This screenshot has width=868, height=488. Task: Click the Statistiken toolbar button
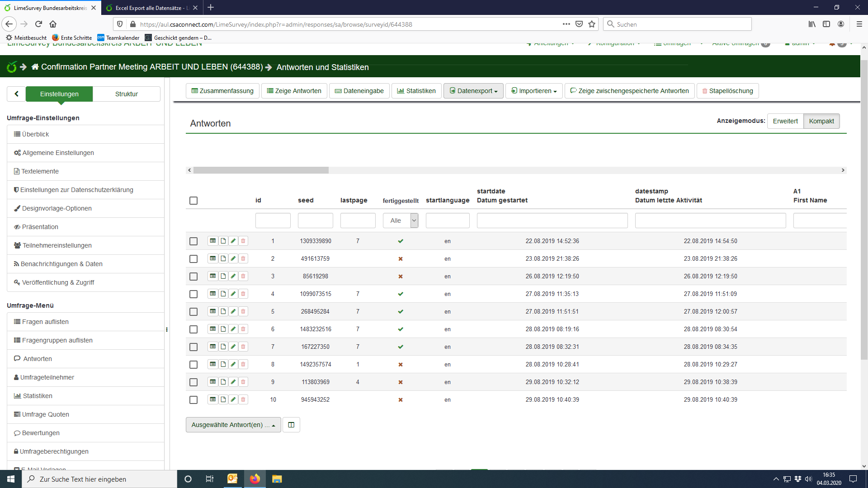coord(416,91)
